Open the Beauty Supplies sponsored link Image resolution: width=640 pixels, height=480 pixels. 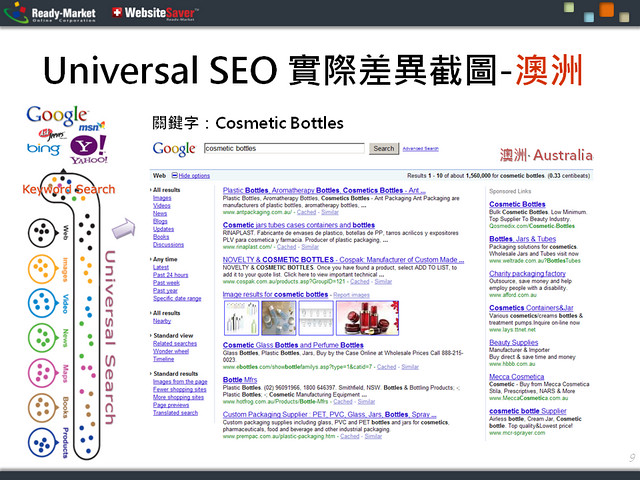(513, 342)
